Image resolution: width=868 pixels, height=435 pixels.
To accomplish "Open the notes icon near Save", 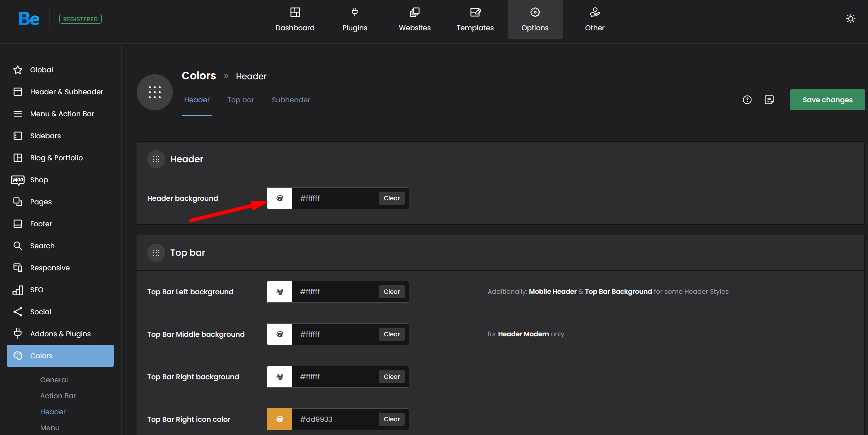I will coord(769,100).
